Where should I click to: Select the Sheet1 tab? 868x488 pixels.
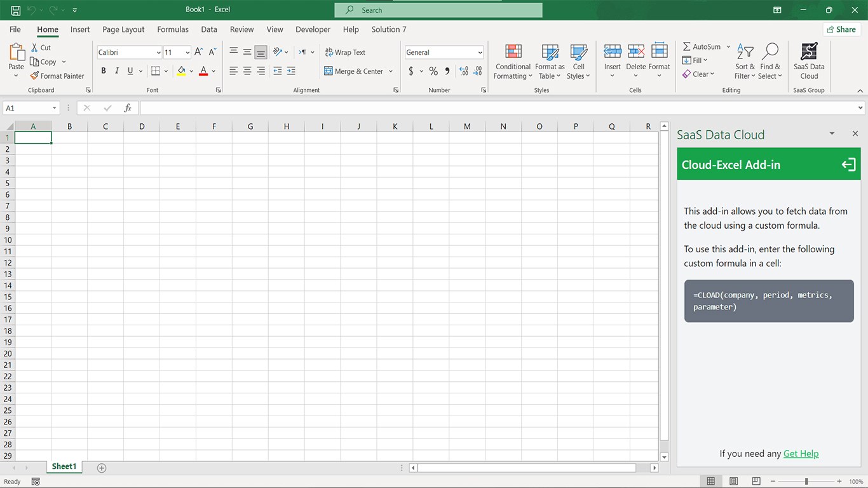point(64,467)
